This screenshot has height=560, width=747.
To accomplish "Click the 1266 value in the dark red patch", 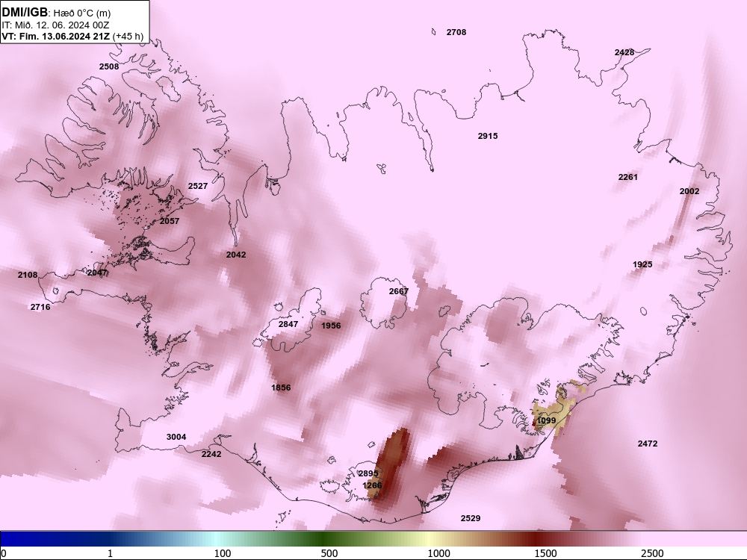I will pos(371,486).
